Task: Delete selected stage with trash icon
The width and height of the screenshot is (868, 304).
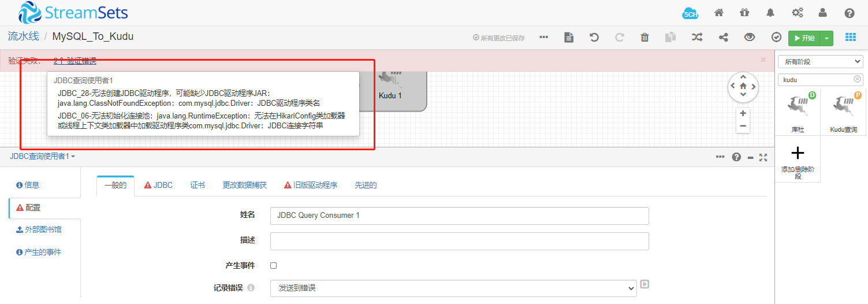Action: coord(645,37)
